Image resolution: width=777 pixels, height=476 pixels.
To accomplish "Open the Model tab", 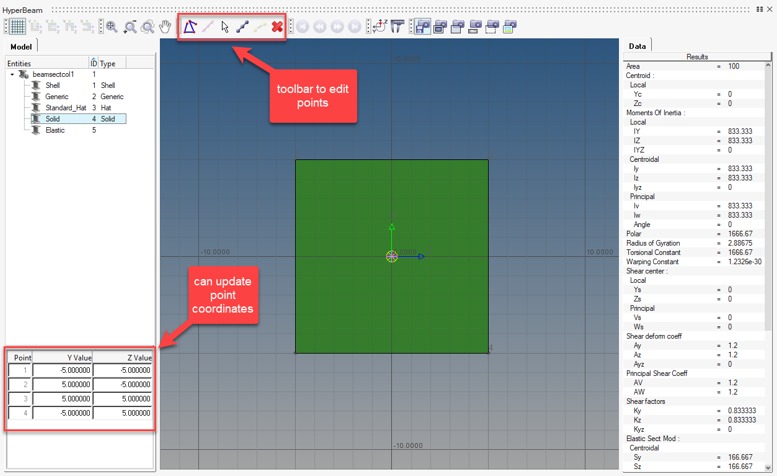I will tap(20, 47).
